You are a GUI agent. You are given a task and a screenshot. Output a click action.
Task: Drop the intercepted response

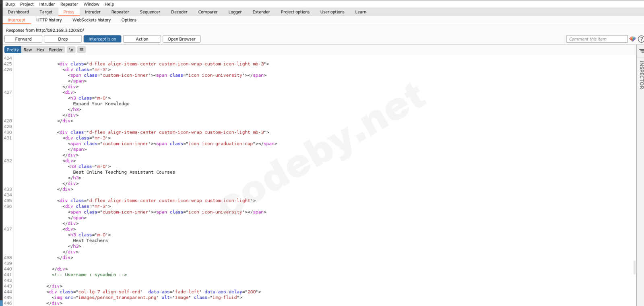[63, 39]
